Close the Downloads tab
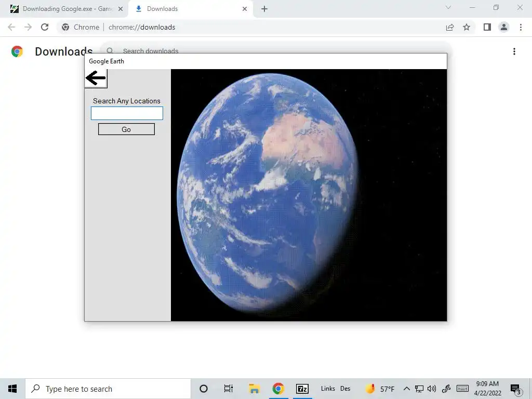 [245, 9]
